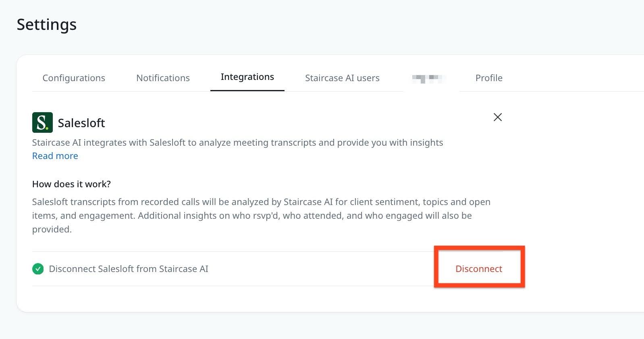
Task: Select the Integrations tab
Action: [247, 77]
